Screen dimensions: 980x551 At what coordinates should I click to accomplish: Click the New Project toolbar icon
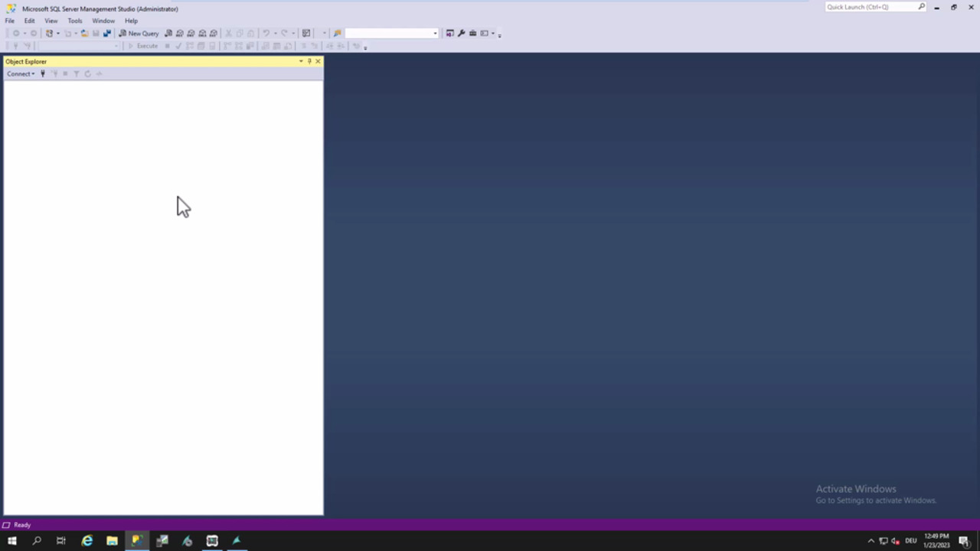tap(50, 34)
